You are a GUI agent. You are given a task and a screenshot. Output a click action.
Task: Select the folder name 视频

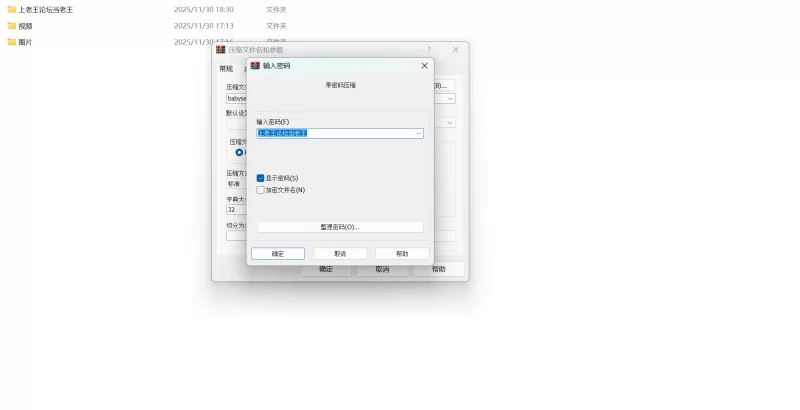pyautogui.click(x=26, y=25)
